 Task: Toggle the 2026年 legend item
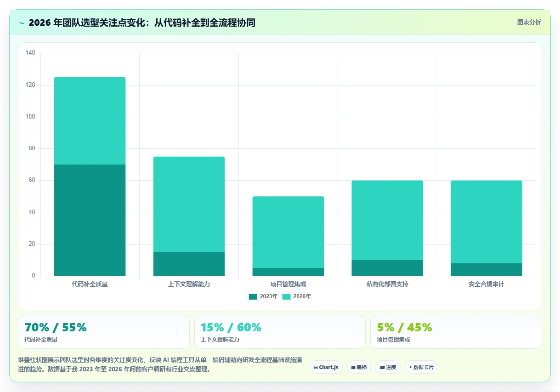[x=296, y=296]
